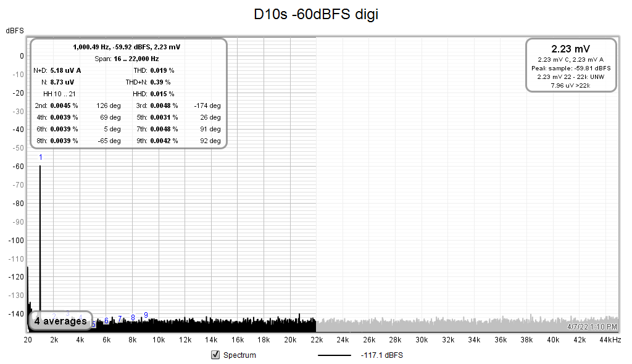
Task: Click the 6th harmonic percentage value
Action: pos(64,129)
